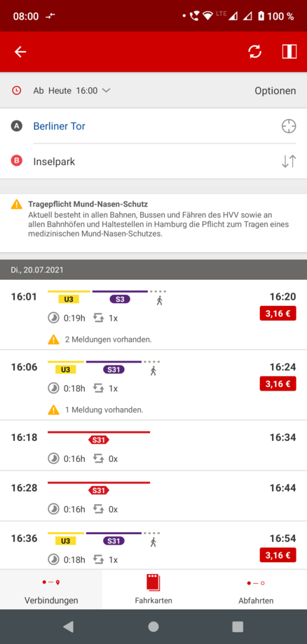Select the Verbindungen tab
This screenshot has height=644, width=307.
tap(51, 589)
